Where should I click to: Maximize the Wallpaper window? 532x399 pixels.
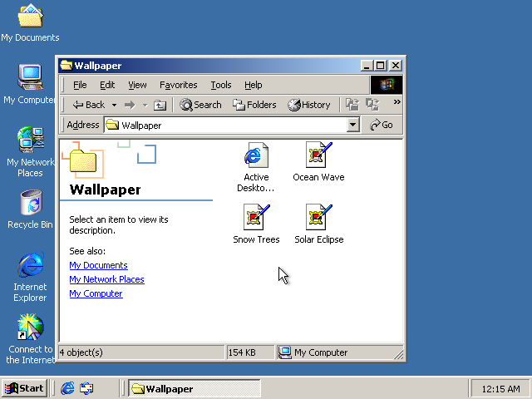click(381, 65)
